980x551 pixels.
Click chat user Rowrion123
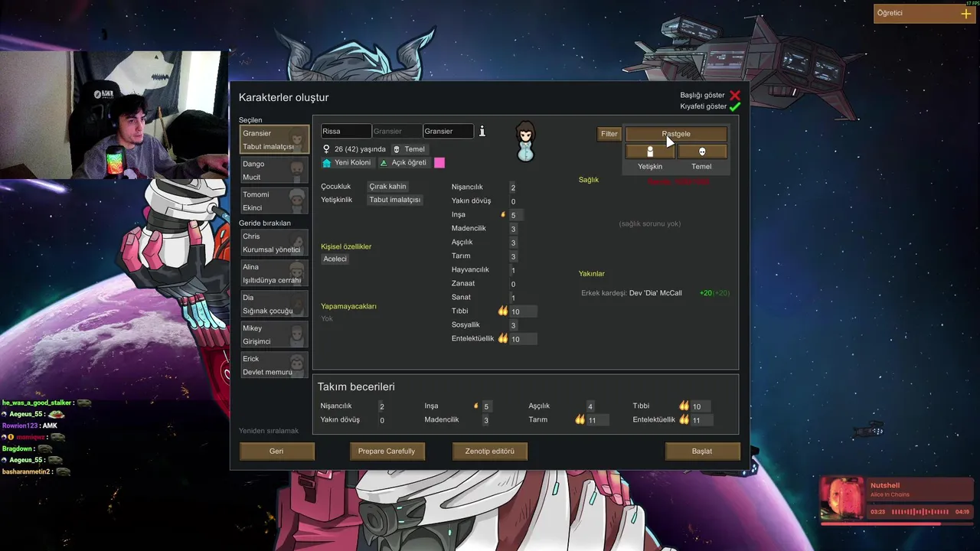click(x=20, y=425)
